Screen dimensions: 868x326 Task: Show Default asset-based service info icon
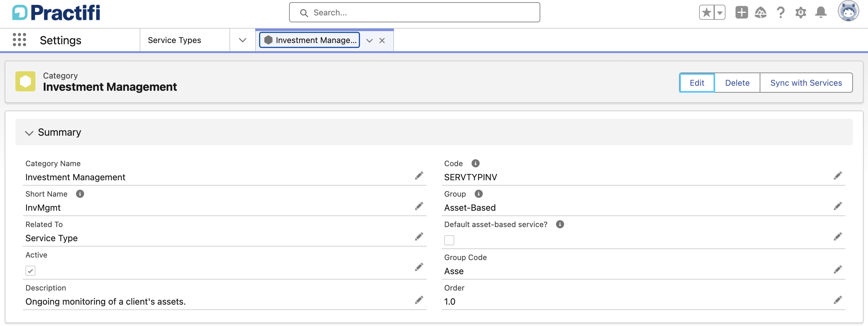560,225
